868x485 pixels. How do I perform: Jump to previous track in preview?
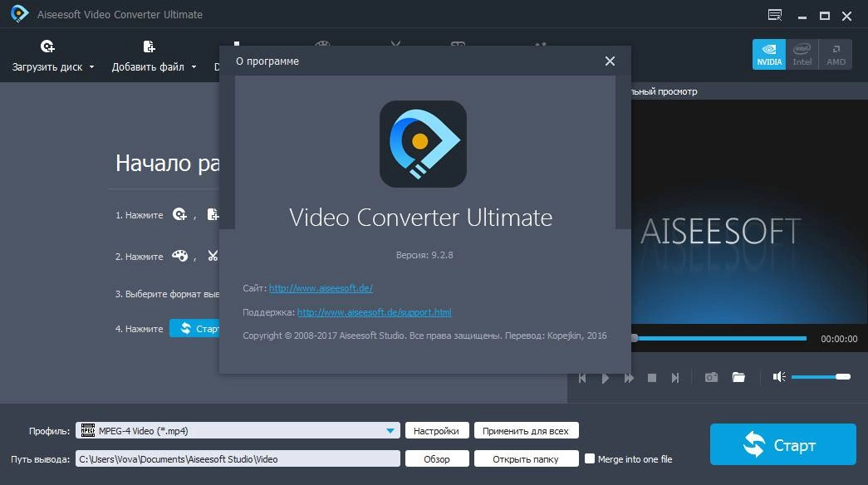(x=582, y=378)
